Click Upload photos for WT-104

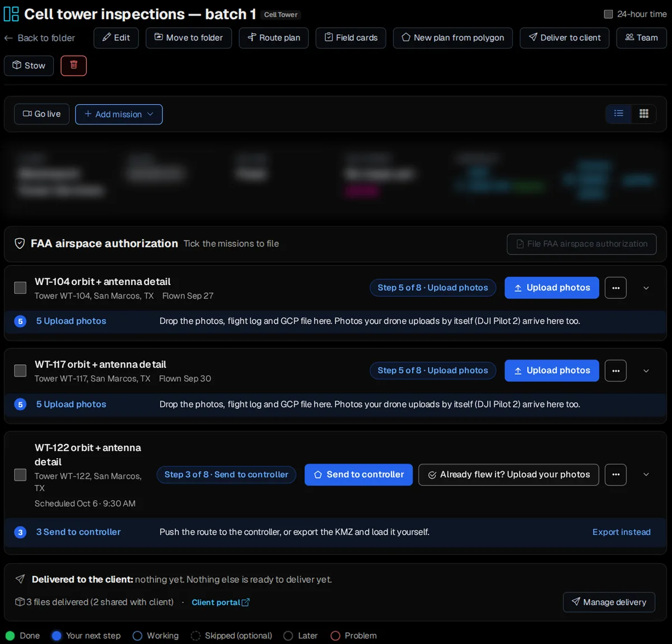pyautogui.click(x=552, y=288)
